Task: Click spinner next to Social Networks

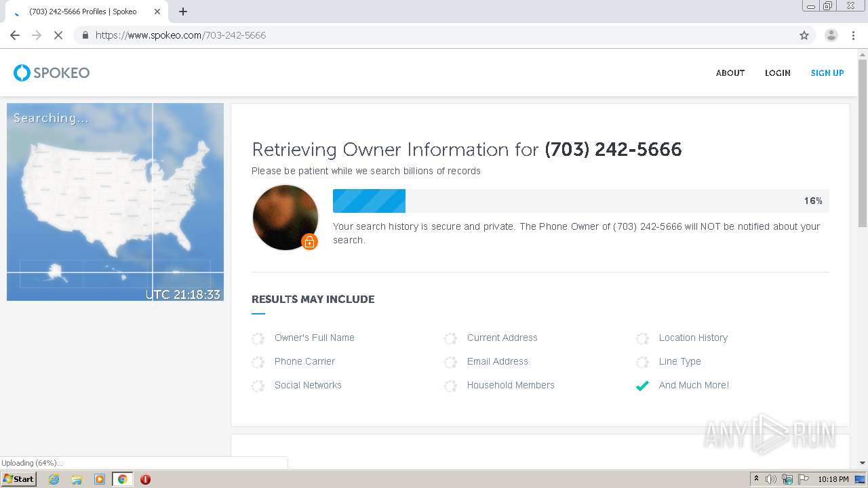Action: click(x=258, y=386)
